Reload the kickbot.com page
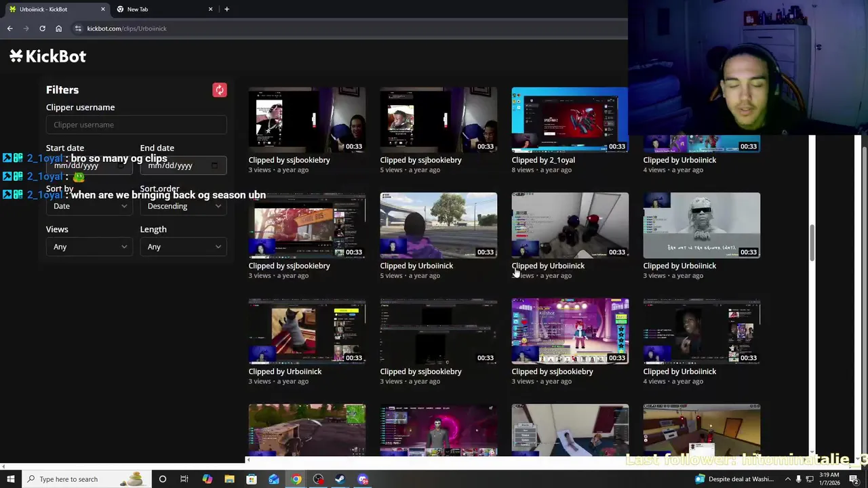The height and width of the screenshot is (488, 868). tap(42, 28)
